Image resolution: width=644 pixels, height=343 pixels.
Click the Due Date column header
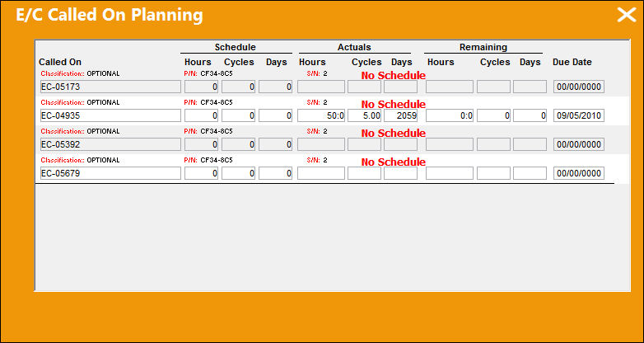pyautogui.click(x=572, y=62)
